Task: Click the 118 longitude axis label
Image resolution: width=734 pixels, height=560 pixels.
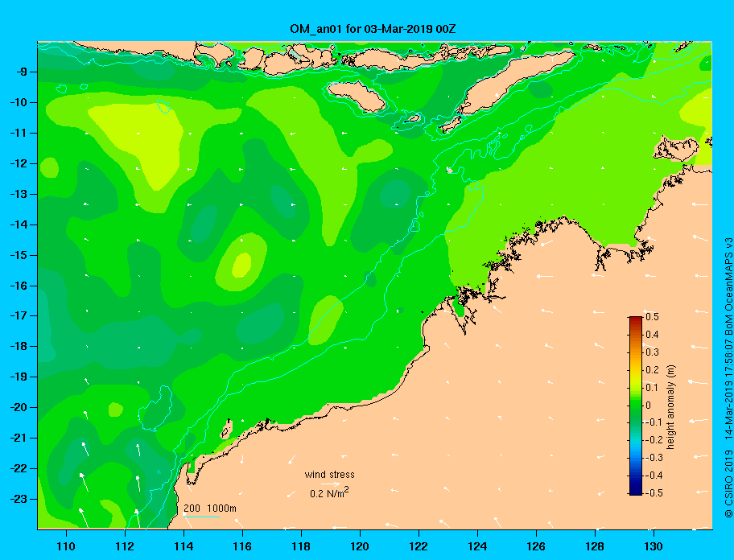Action: click(301, 546)
